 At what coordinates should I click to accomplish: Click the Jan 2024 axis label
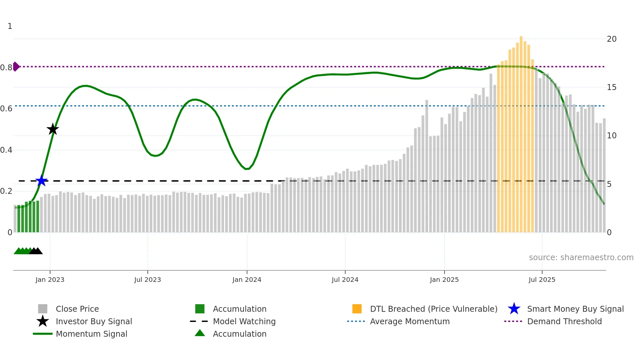pos(247,280)
